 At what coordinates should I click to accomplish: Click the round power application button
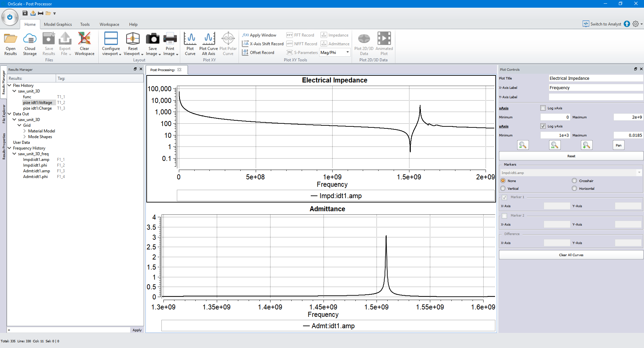click(x=10, y=17)
